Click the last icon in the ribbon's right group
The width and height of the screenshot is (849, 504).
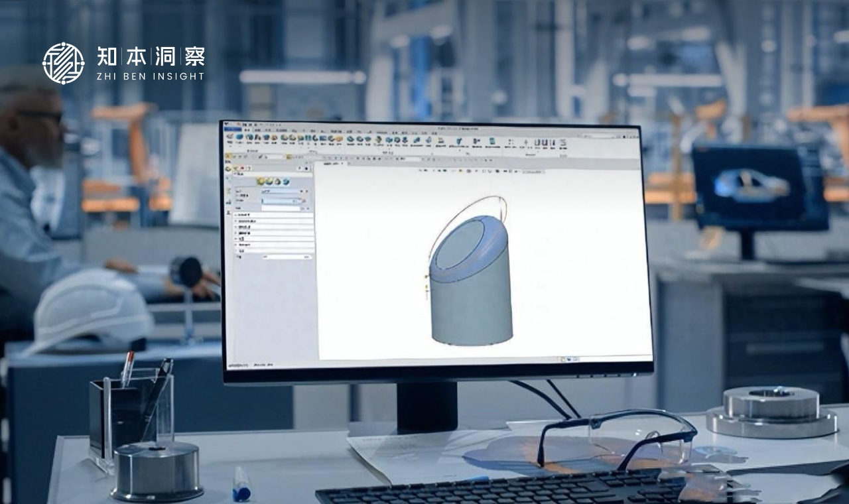[562, 143]
